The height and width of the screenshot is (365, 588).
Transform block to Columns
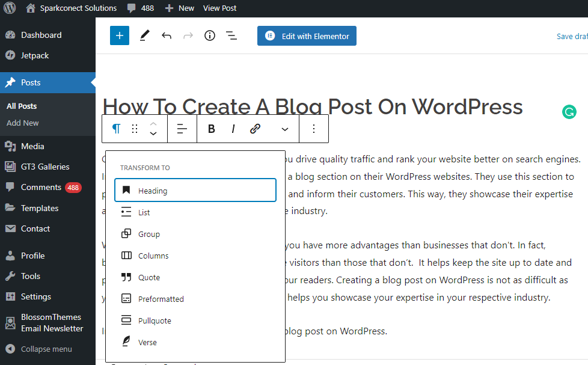click(x=195, y=256)
